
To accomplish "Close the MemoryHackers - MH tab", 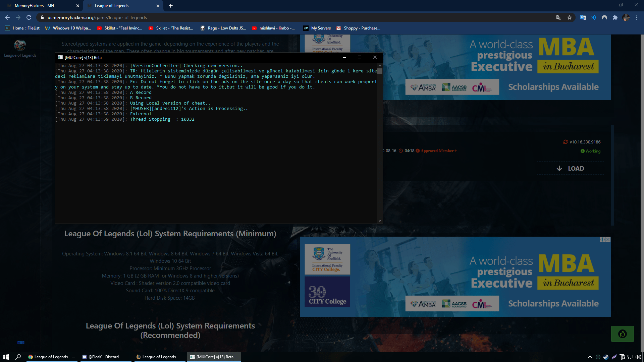I will [x=78, y=6].
